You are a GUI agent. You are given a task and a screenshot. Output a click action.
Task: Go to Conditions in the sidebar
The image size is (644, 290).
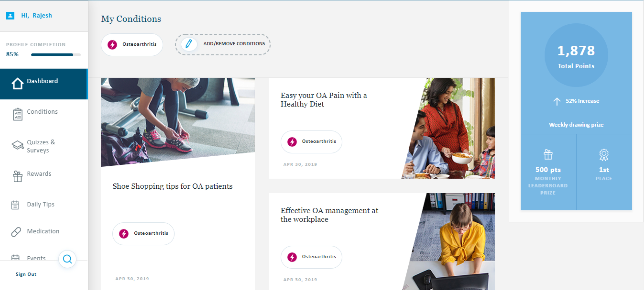tap(42, 111)
